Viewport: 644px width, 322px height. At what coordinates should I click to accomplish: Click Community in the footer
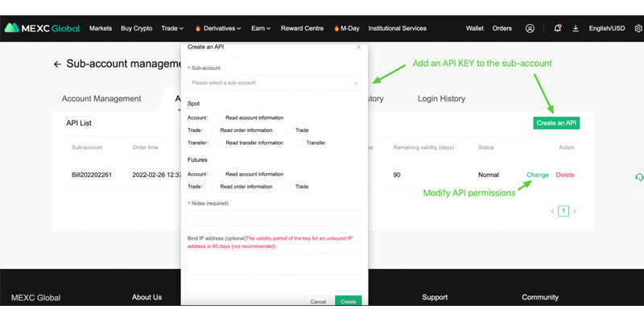540,297
